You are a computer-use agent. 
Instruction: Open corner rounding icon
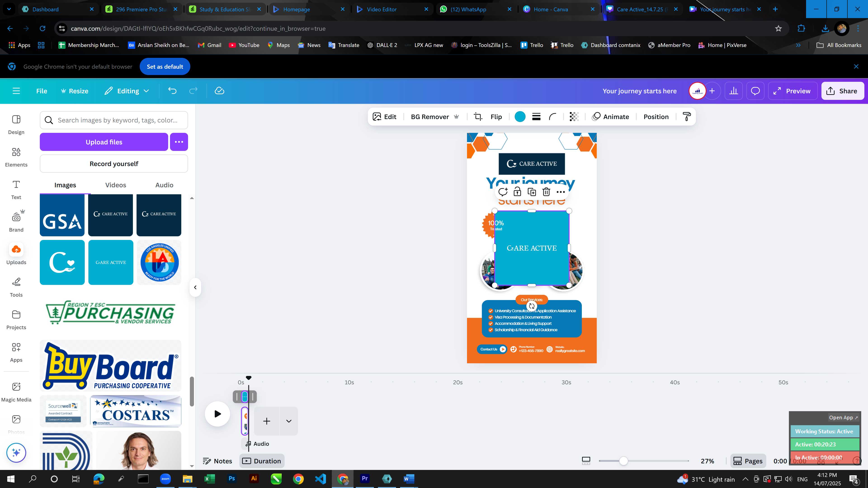click(553, 117)
